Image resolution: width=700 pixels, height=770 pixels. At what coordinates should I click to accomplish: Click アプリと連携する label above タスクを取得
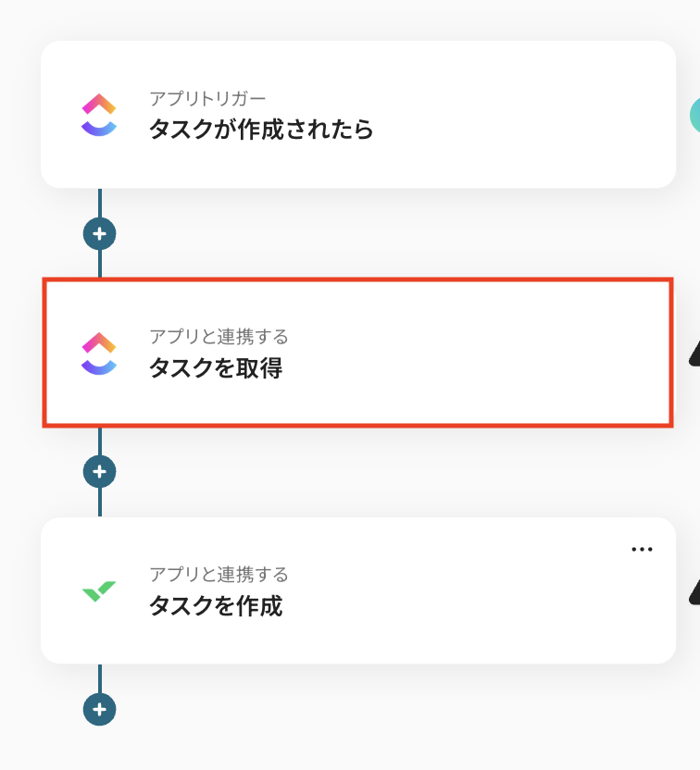click(219, 336)
